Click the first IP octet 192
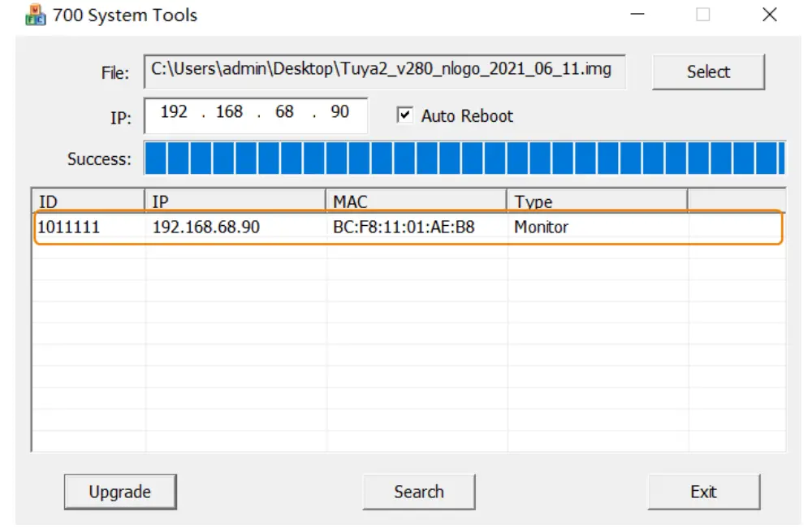The image size is (812, 529). (174, 112)
